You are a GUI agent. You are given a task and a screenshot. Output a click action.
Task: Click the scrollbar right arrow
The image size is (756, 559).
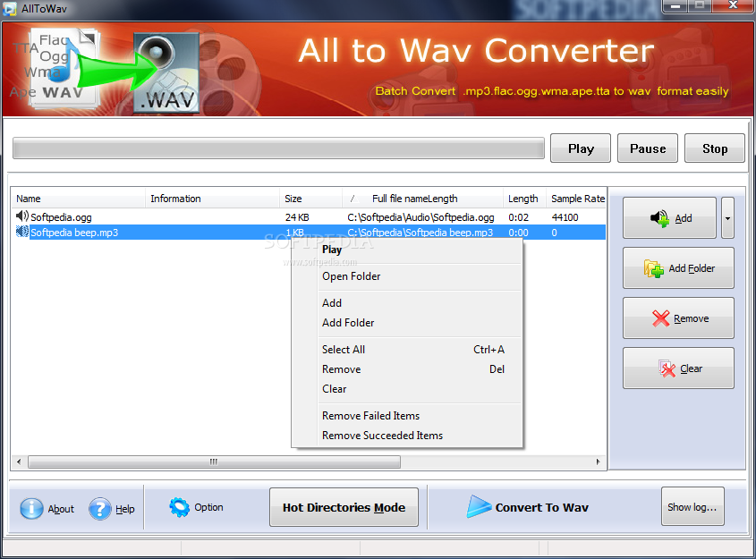click(598, 462)
